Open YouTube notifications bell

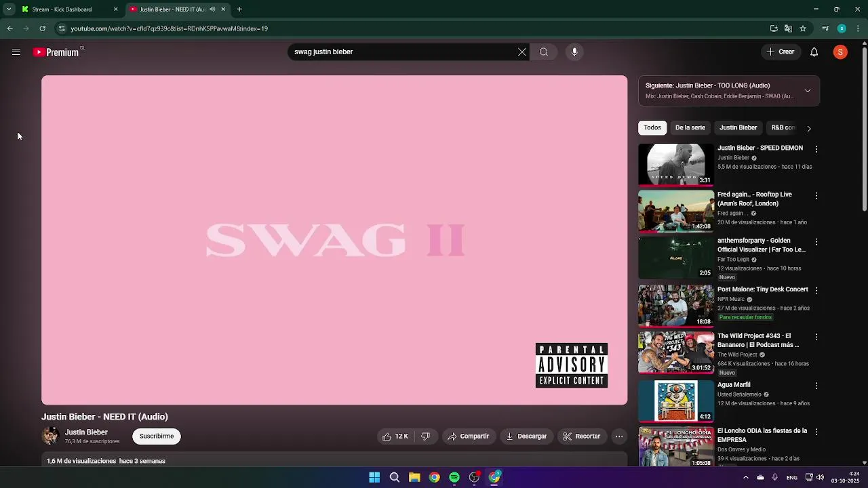click(x=814, y=52)
